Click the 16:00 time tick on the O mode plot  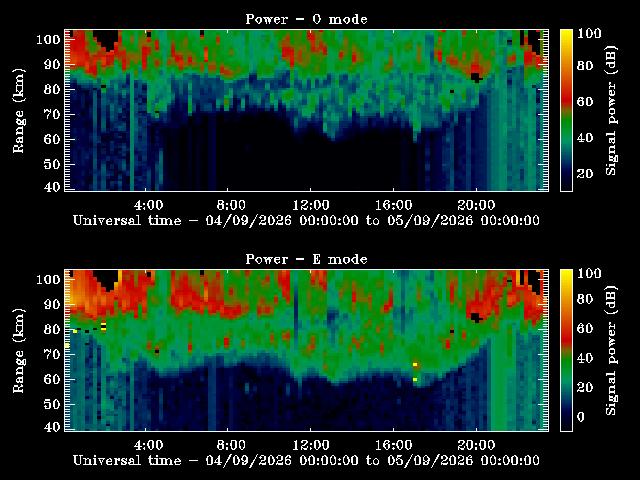point(393,204)
